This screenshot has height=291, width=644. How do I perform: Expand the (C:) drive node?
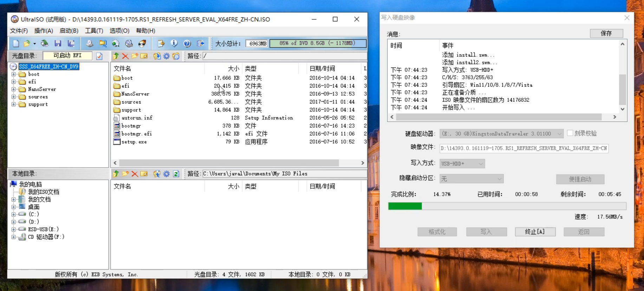[13, 214]
